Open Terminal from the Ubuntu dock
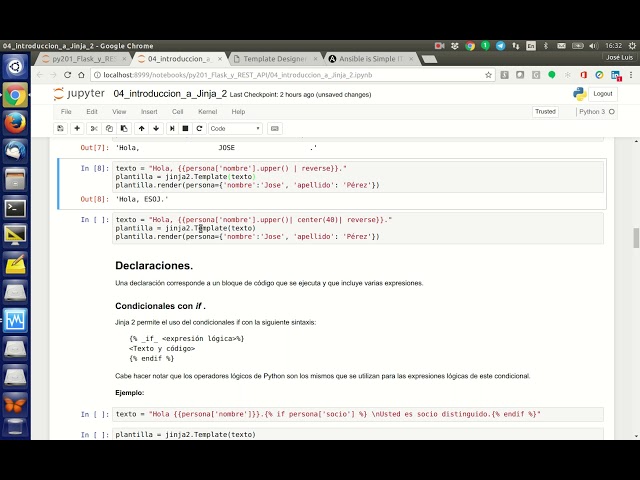Viewport: 640px width, 480px height. point(15,208)
